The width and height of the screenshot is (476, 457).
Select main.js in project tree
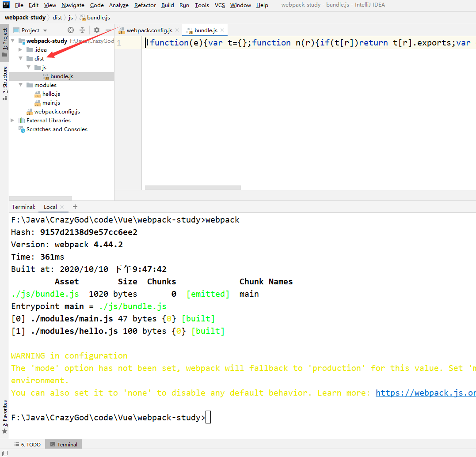(x=51, y=103)
